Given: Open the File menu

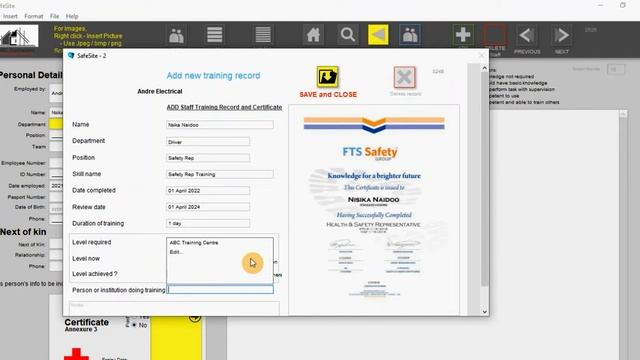Looking at the screenshot, I should click(x=54, y=16).
